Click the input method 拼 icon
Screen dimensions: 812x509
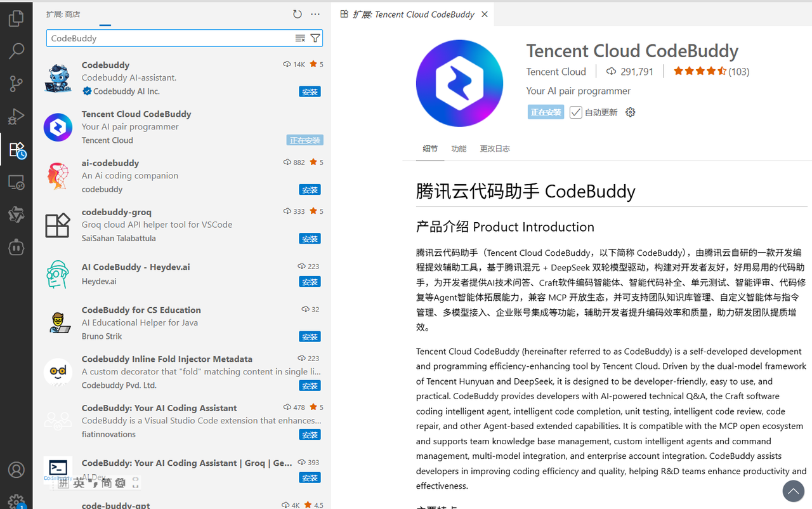(x=63, y=483)
